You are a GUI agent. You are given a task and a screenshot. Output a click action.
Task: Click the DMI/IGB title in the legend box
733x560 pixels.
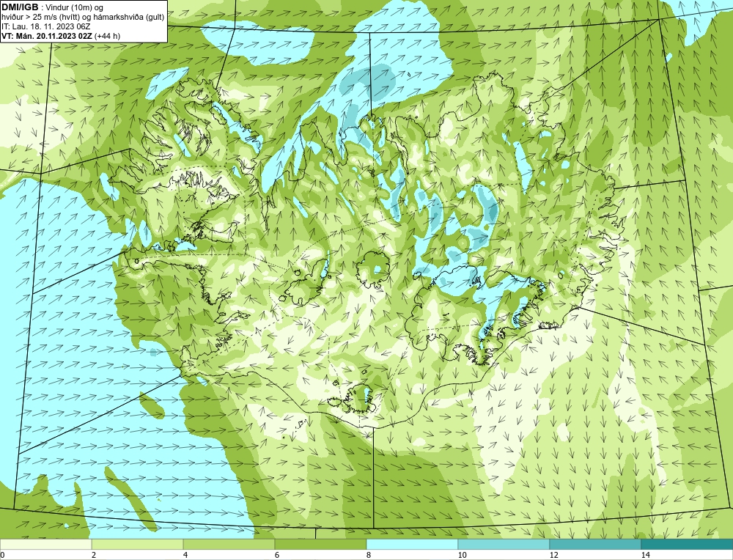coord(20,7)
